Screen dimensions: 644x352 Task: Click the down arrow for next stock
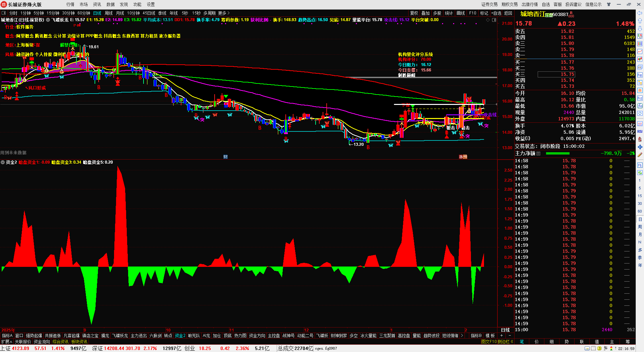pos(640,28)
